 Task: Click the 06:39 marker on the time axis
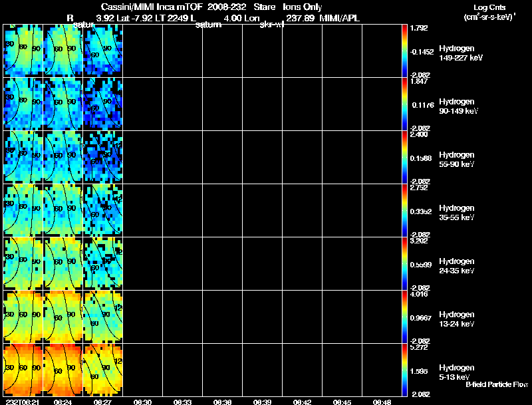pos(262,401)
